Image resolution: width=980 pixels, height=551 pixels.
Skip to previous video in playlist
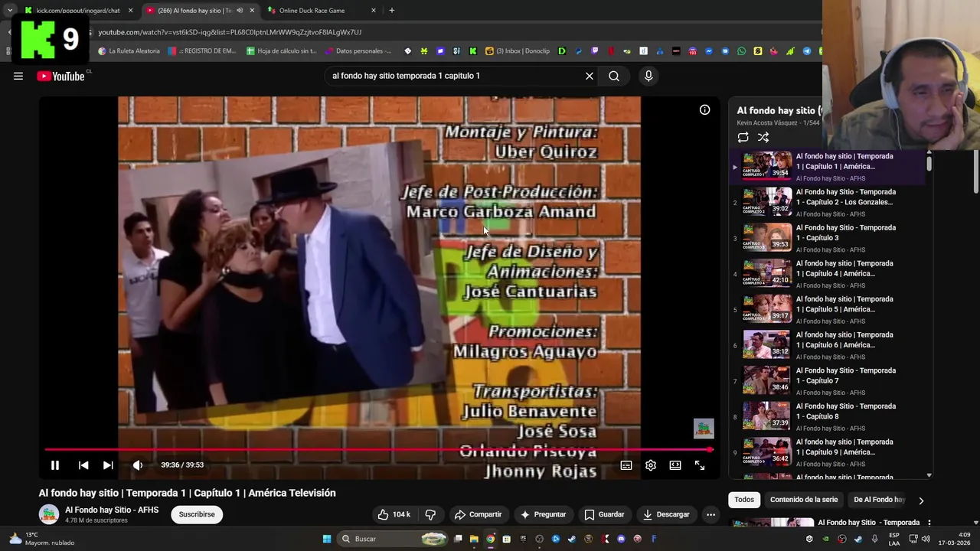coord(83,465)
